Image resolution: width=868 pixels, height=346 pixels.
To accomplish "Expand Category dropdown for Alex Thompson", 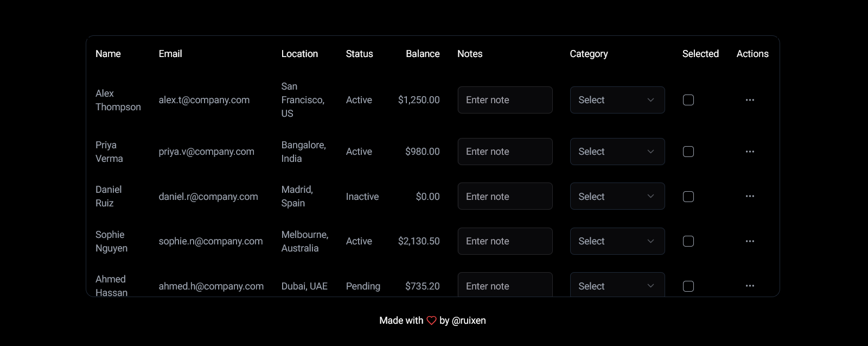I will click(617, 100).
